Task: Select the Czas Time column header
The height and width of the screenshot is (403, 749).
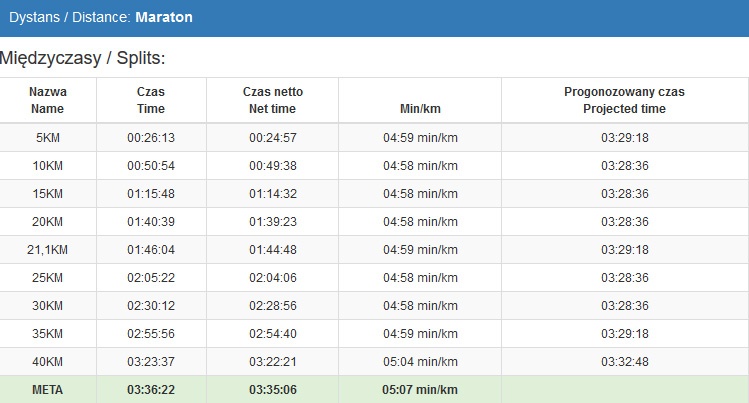Action: [x=151, y=100]
